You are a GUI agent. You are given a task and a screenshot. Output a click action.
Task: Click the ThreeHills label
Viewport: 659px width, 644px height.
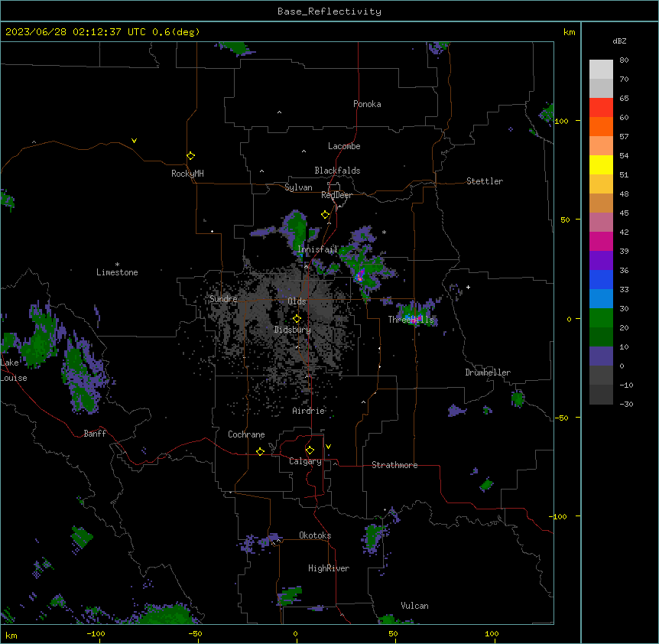411,320
